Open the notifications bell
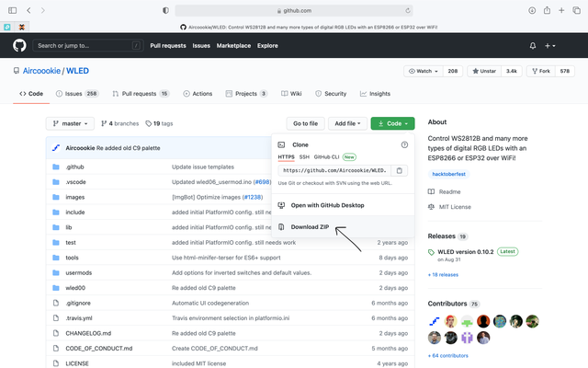This screenshot has width=588, height=368. click(x=533, y=45)
